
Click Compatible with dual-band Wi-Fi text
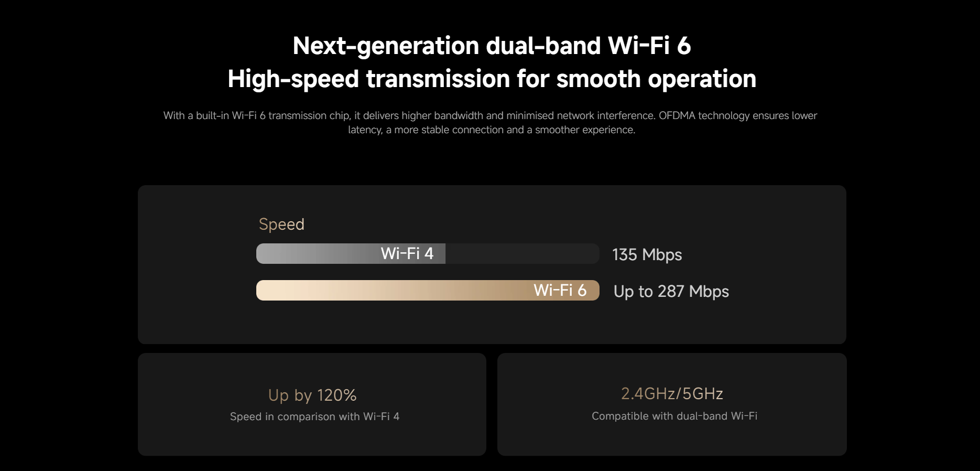674,416
